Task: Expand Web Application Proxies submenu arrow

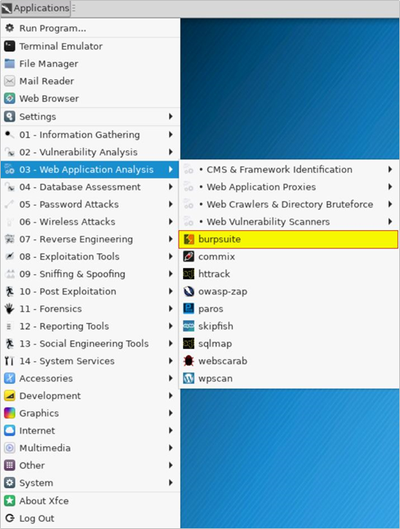Action: 390,187
